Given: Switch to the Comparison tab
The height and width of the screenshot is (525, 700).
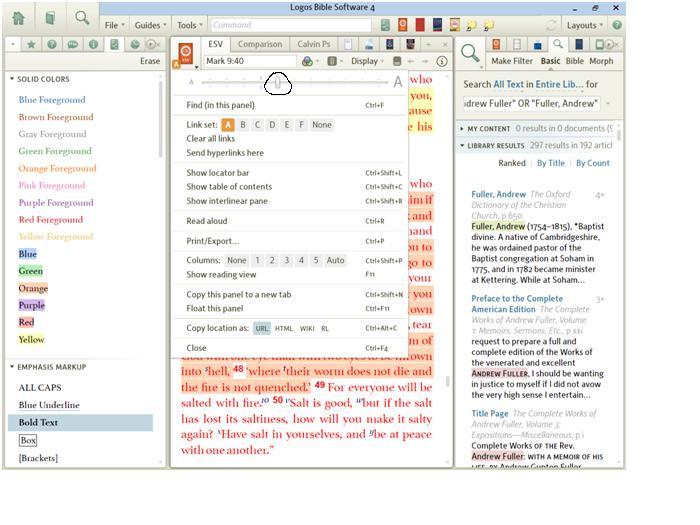Looking at the screenshot, I should [x=260, y=44].
